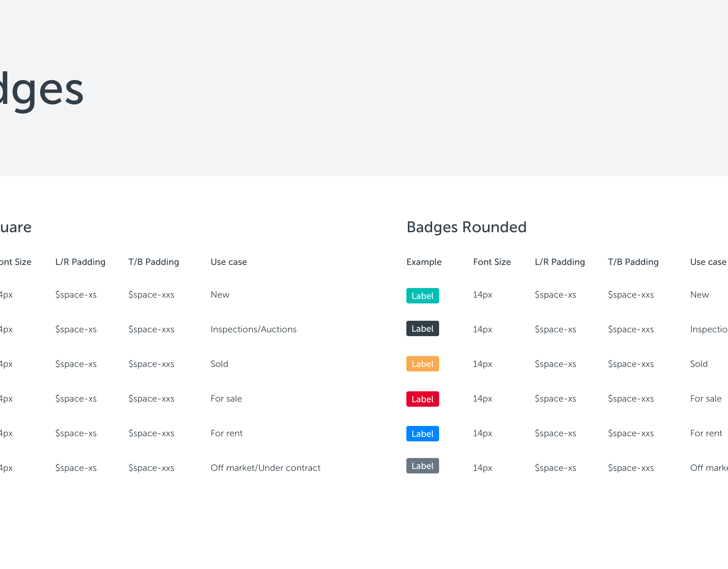The width and height of the screenshot is (728, 569).
Task: Select L/R Padding header in left table
Action: (80, 262)
